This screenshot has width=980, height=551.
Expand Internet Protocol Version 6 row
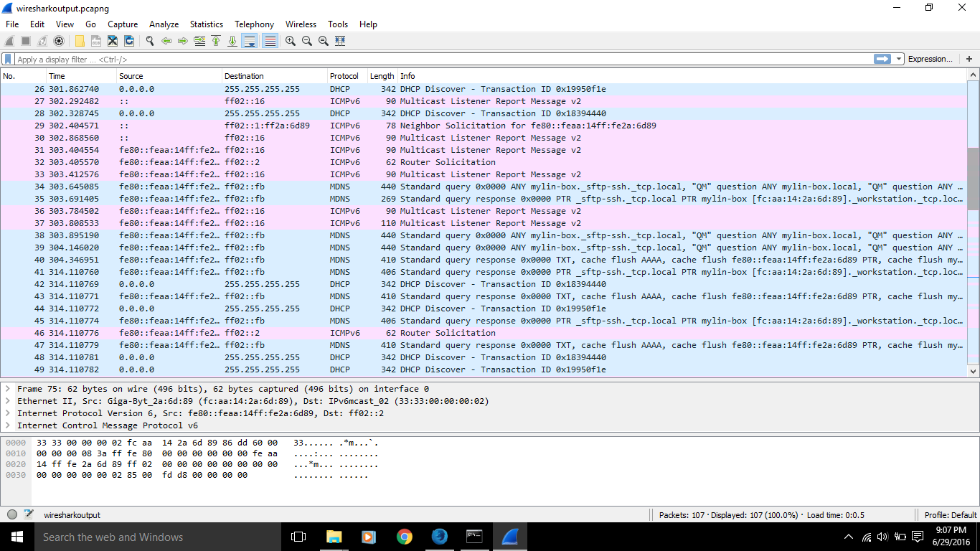pos(8,413)
